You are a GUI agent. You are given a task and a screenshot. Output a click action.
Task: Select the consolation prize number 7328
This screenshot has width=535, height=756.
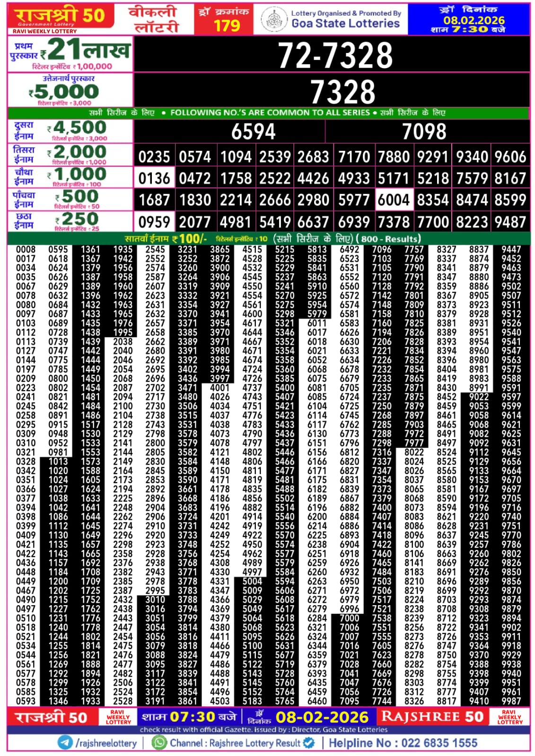click(x=342, y=91)
